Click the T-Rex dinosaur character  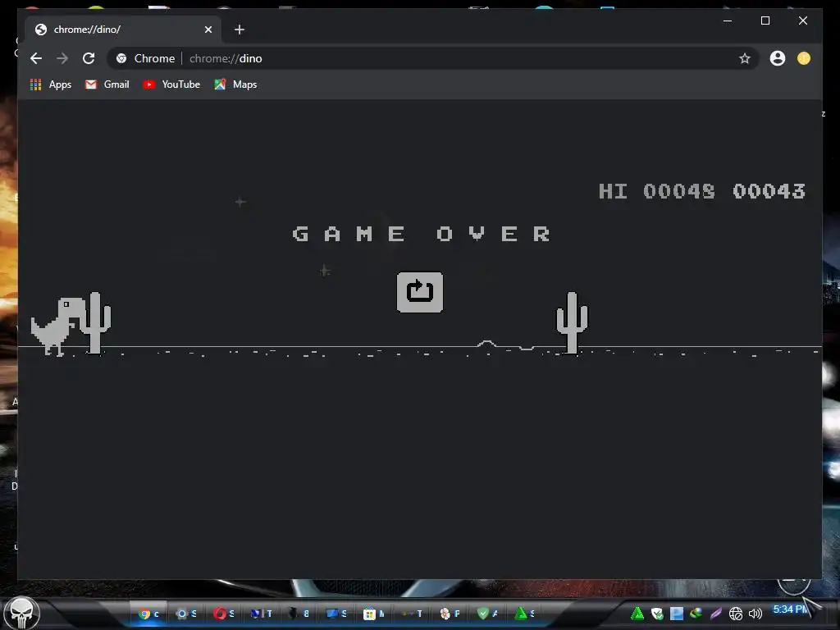click(x=58, y=326)
